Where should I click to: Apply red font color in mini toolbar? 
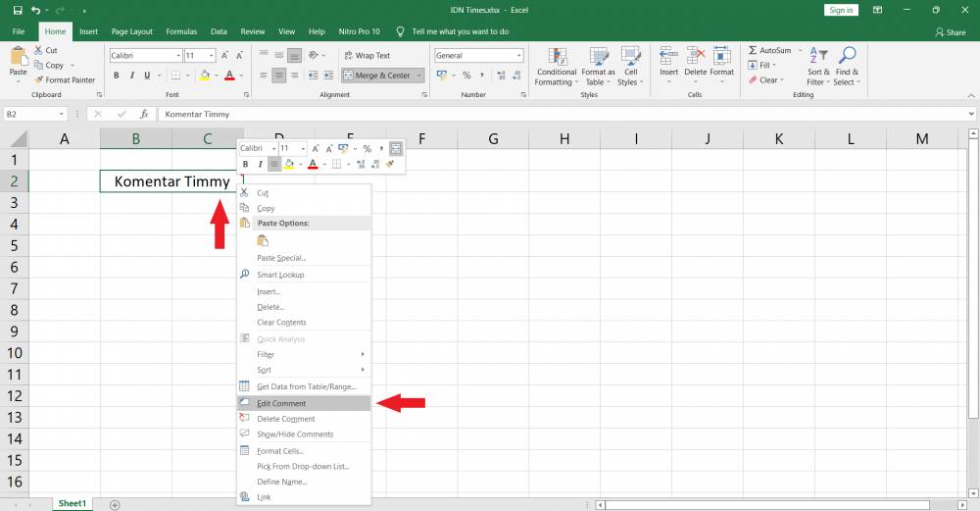[314, 164]
